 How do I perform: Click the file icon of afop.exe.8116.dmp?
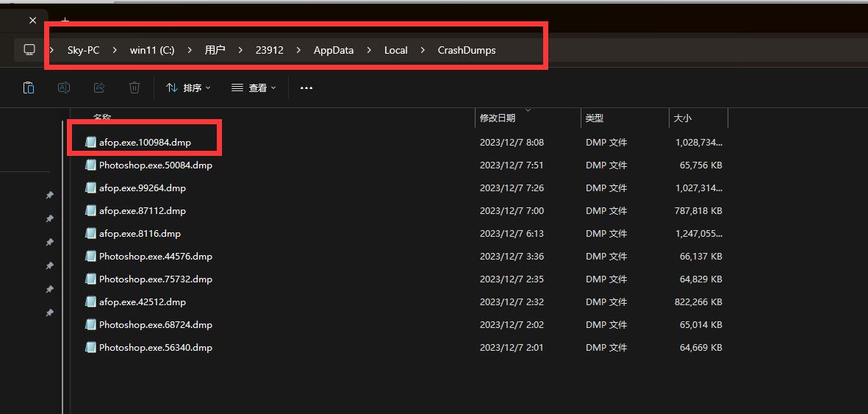[91, 234]
